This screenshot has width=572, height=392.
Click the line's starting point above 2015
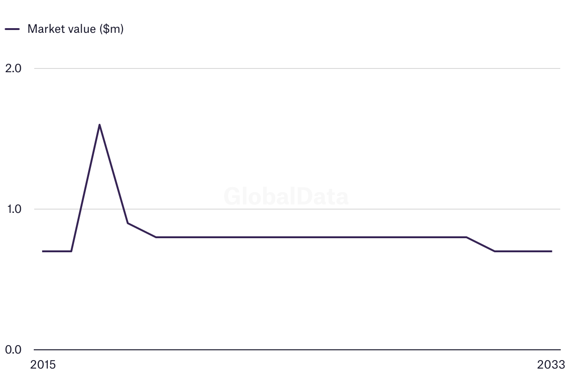coord(43,251)
